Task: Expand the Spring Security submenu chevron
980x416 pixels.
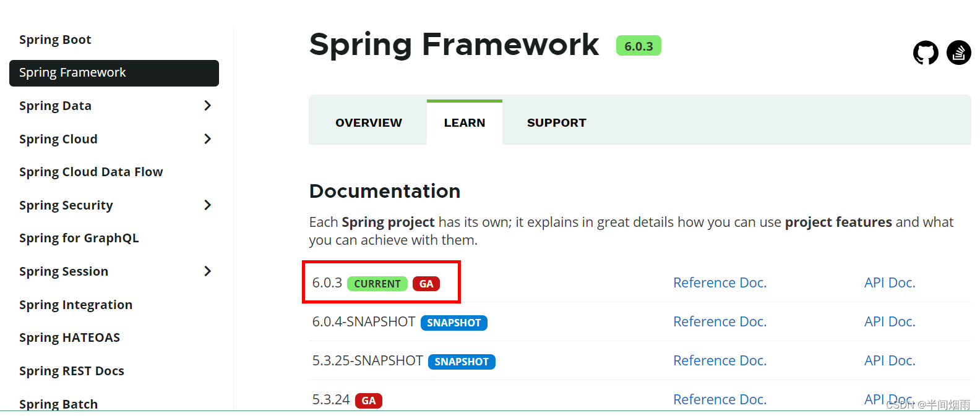Action: (x=208, y=205)
